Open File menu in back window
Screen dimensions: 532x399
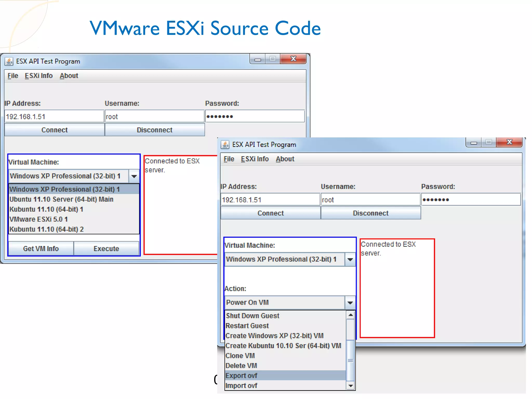(x=13, y=76)
